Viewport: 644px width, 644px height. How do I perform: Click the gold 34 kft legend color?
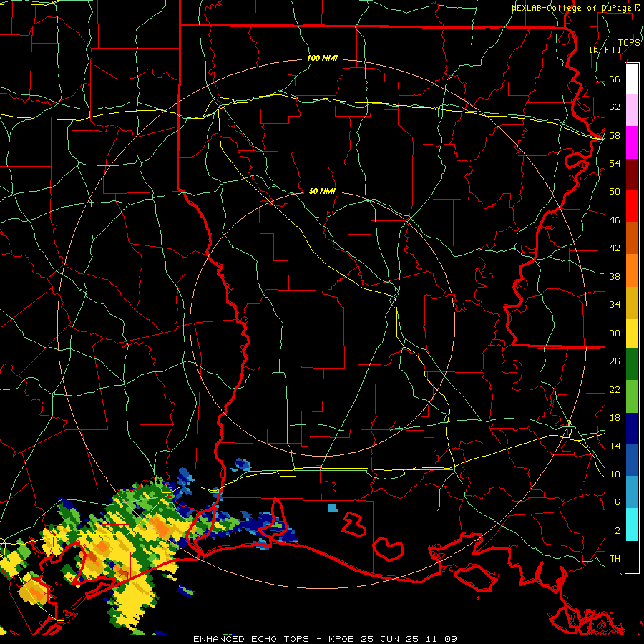click(x=632, y=302)
